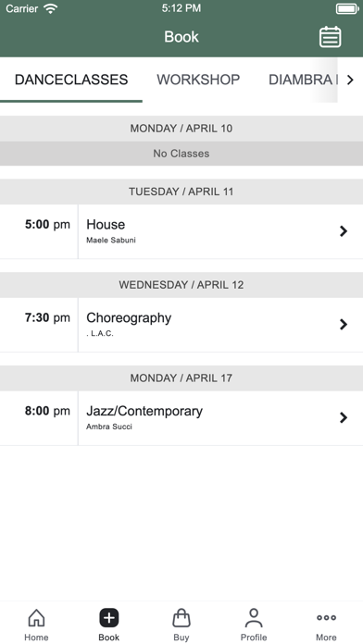Switch to the DIAMBRA tab
Viewport: 363px width, 644px height.
[303, 80]
